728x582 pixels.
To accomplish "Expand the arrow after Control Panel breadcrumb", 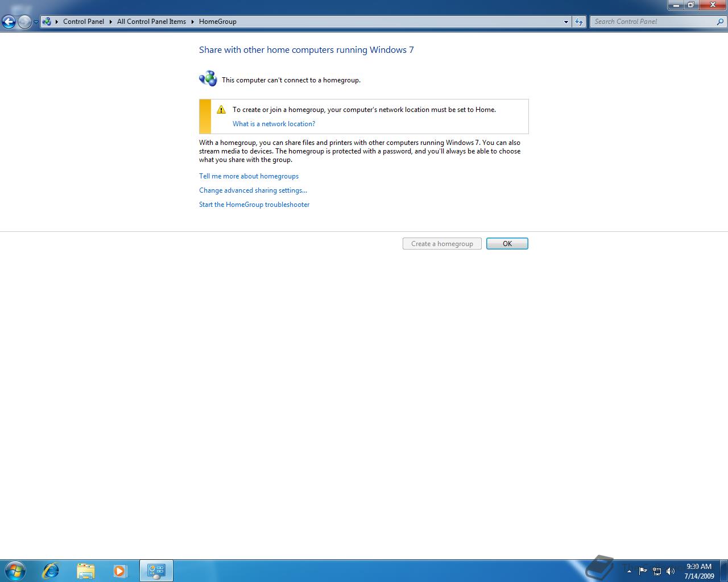I will click(x=110, y=22).
